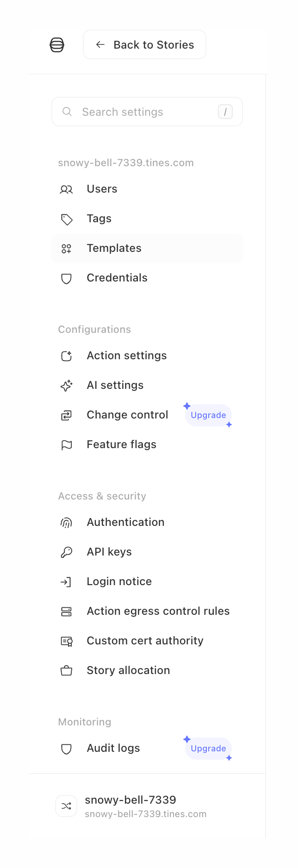Click Upgrade next to Audit logs
The width and height of the screenshot is (298, 868).
coord(208,749)
